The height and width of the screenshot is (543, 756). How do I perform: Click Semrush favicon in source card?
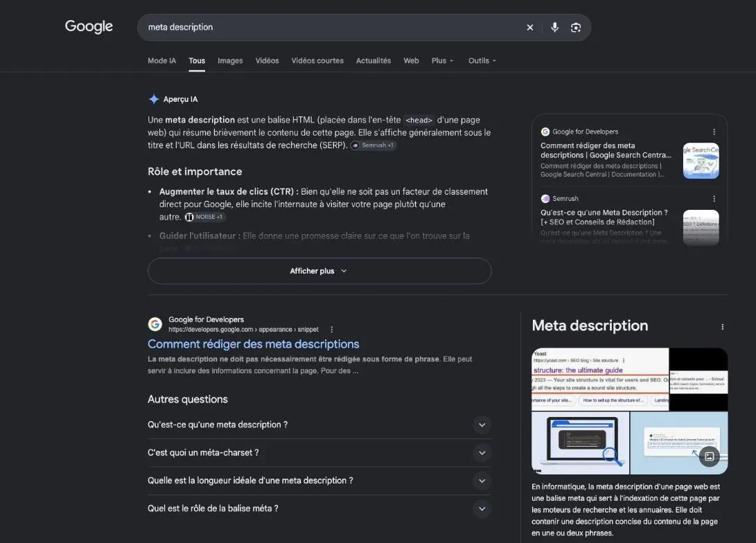tap(545, 199)
